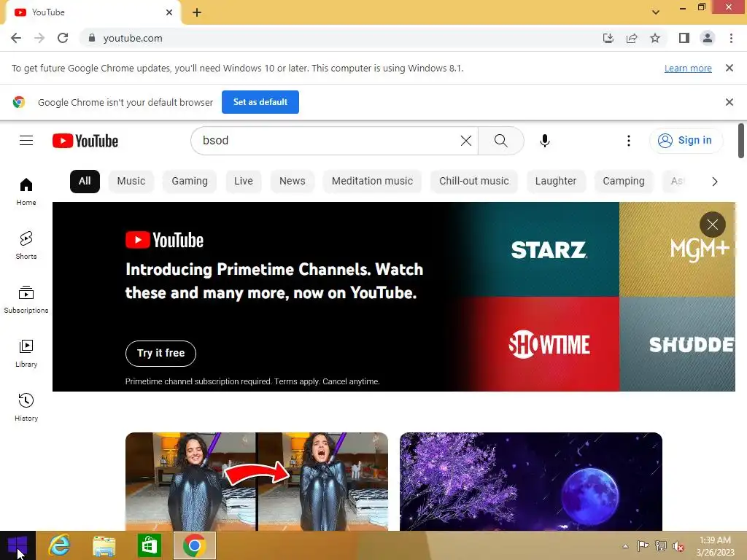Click the YouTube logo
This screenshot has width=747, height=560.
pyautogui.click(x=85, y=141)
